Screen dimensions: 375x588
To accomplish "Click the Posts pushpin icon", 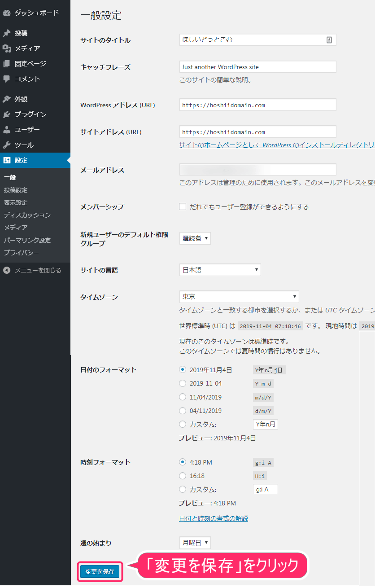I will point(7,33).
